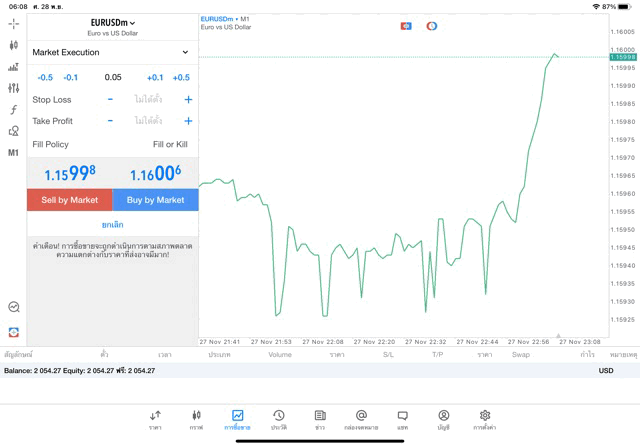
Task: Open the Settings gear tab
Action: pyautogui.click(x=484, y=419)
